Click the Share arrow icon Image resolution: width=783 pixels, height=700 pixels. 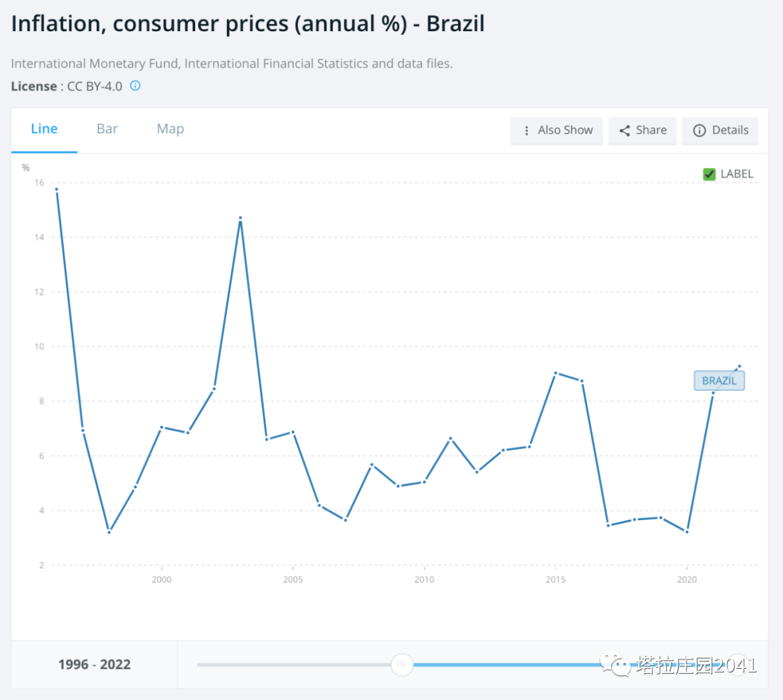coord(624,131)
